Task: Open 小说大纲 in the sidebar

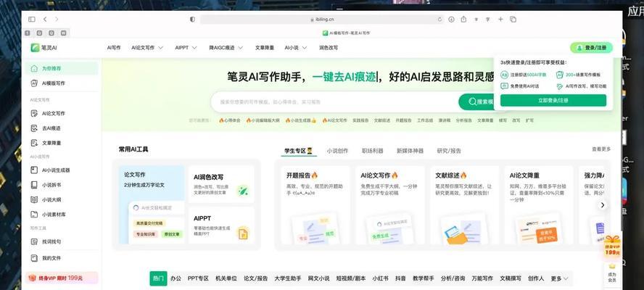Action: (x=62, y=199)
